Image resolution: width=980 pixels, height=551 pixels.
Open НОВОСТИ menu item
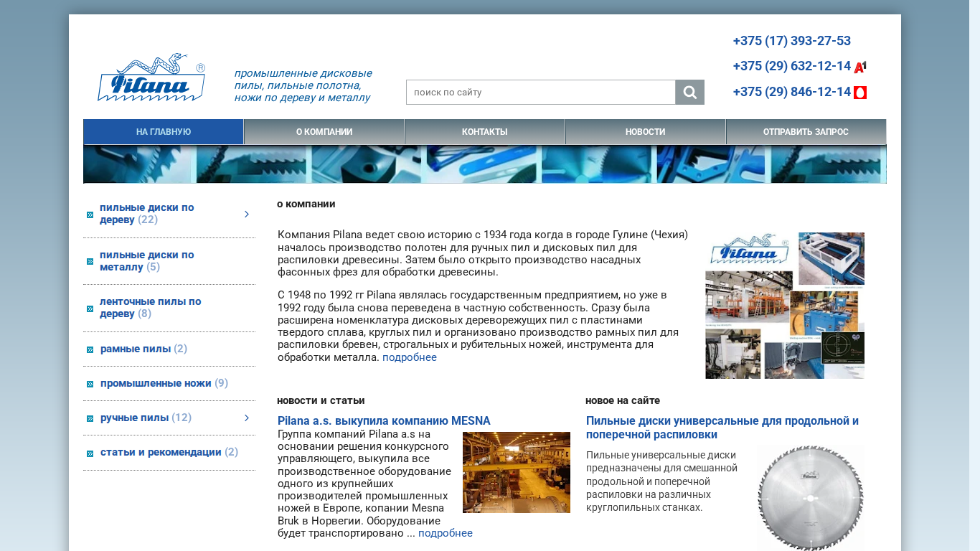click(646, 132)
